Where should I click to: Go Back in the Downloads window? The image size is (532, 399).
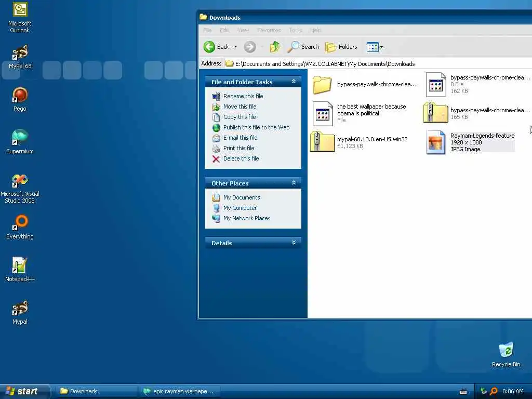216,47
